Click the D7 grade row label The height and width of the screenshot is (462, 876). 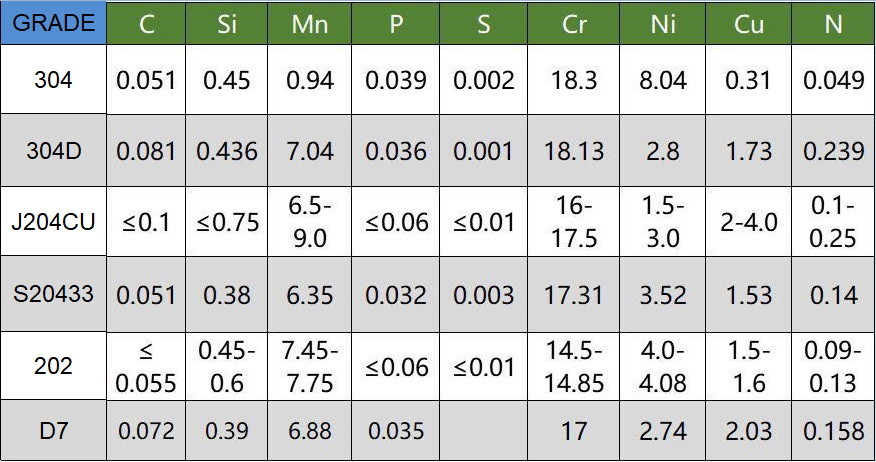click(53, 430)
